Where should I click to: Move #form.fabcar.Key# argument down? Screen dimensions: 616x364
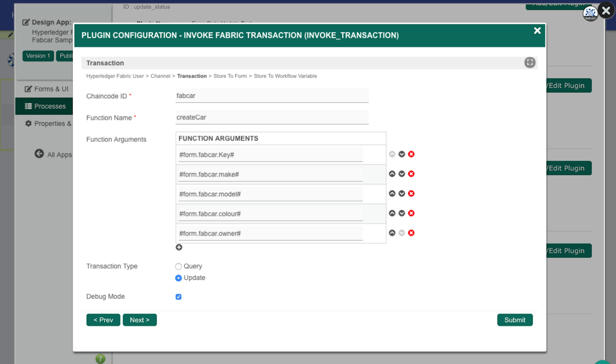point(401,154)
